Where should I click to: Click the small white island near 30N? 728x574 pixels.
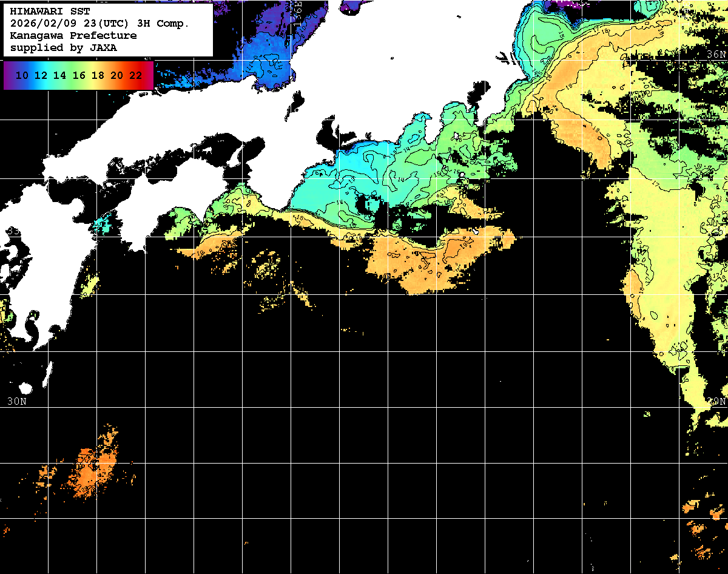point(25,388)
